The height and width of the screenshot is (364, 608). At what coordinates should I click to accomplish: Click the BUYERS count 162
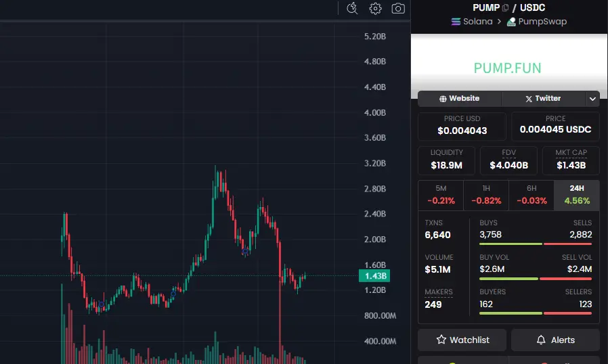tap(486, 304)
